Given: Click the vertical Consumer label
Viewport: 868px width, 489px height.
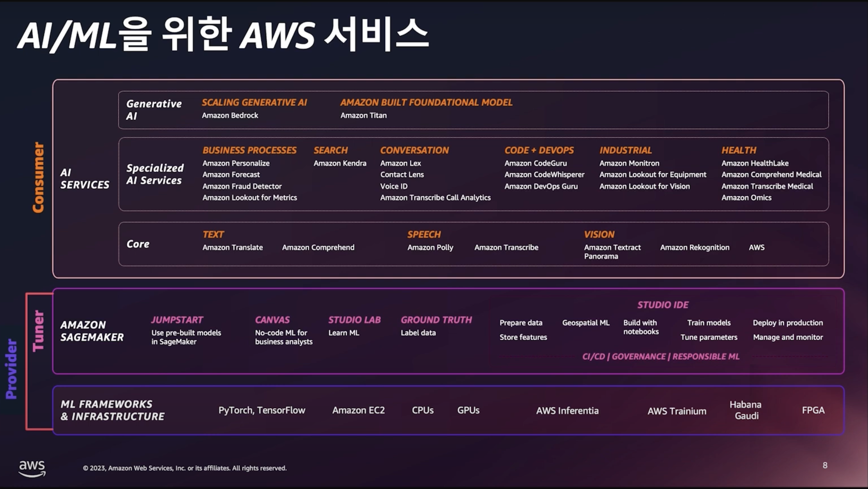Looking at the screenshot, I should [x=38, y=177].
